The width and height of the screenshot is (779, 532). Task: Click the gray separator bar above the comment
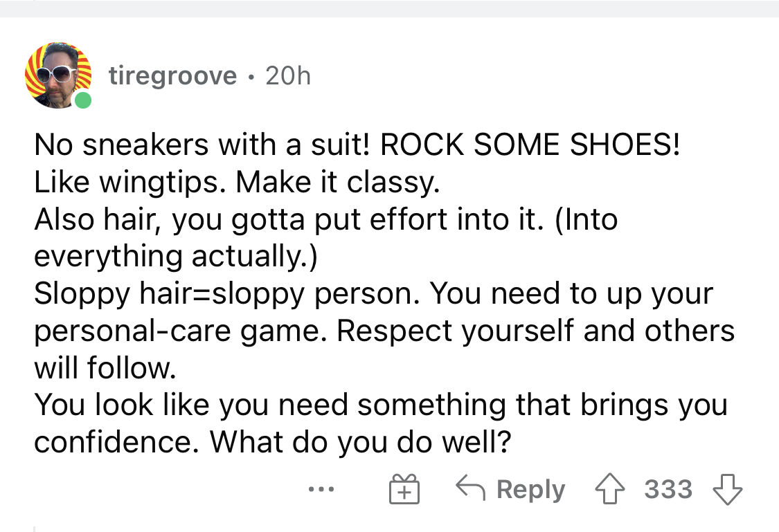(389, 8)
